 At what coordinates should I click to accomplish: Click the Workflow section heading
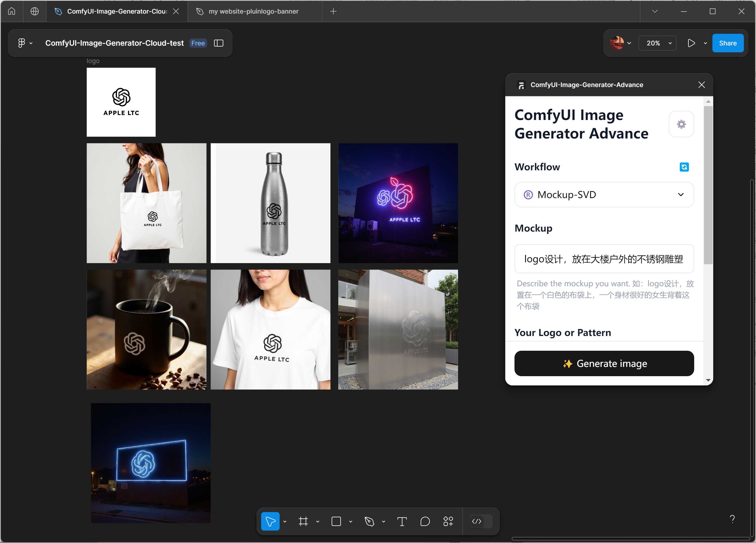pos(537,167)
